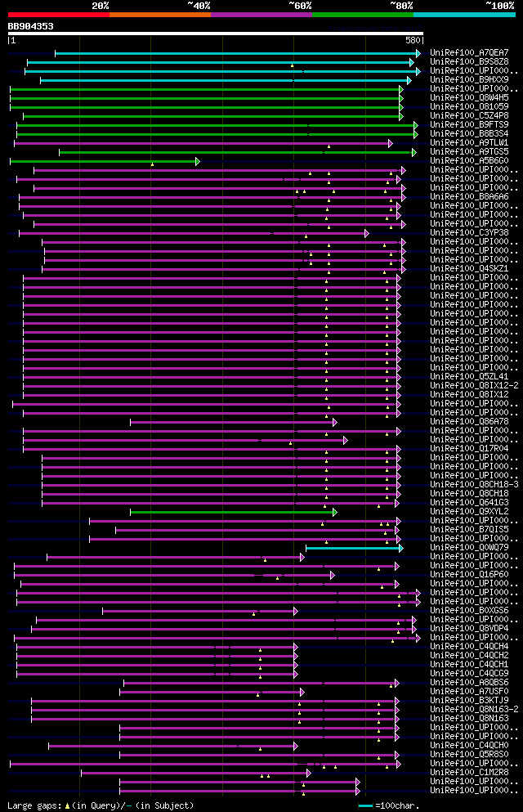Click the short cyan alignment bar for UniRef100_Q0WQ79
This screenshot has width=523, height=812.
tap(355, 548)
